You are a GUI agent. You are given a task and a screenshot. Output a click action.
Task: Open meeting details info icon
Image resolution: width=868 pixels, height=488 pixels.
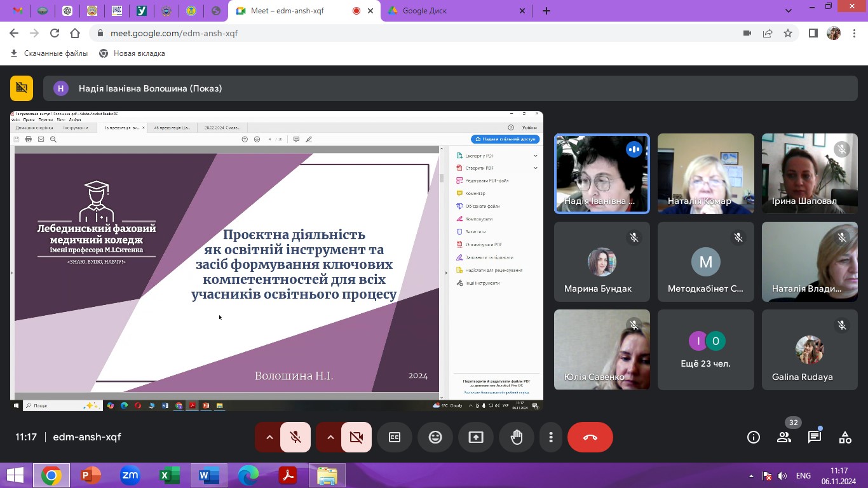point(754,437)
